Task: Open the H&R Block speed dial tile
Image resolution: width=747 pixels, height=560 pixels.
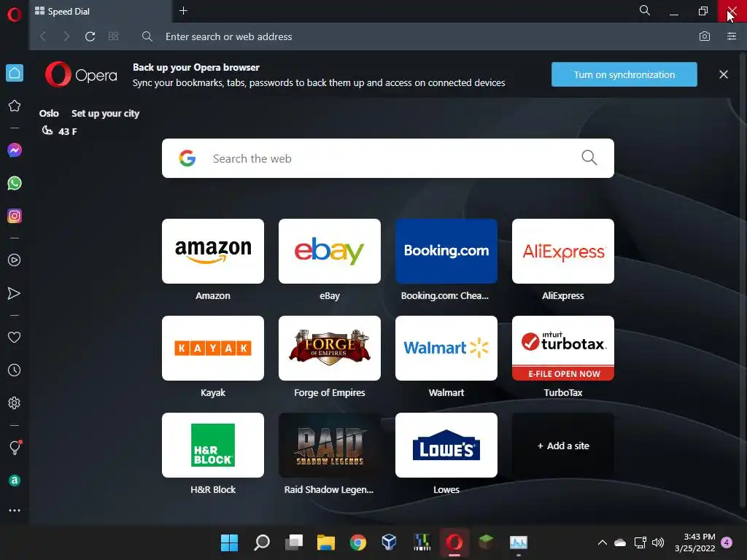Action: [x=213, y=446]
